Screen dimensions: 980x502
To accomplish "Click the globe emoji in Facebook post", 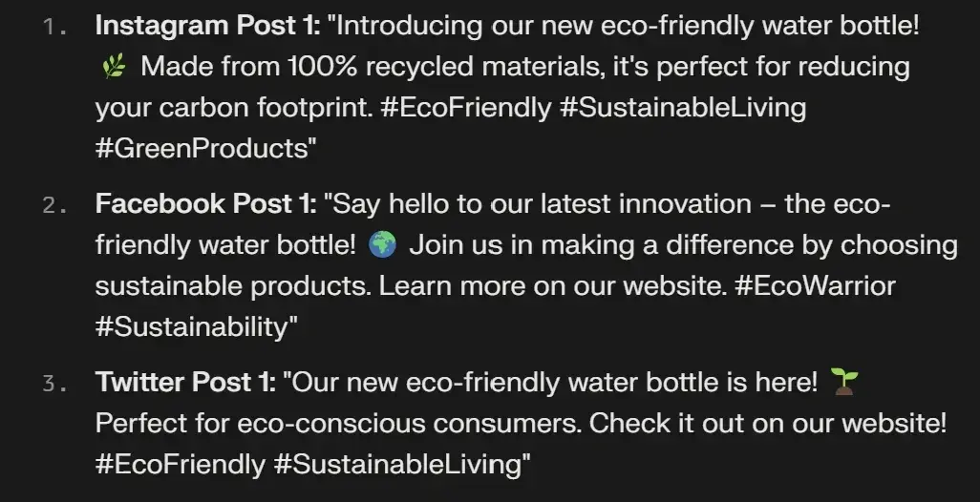I will pos(382,244).
